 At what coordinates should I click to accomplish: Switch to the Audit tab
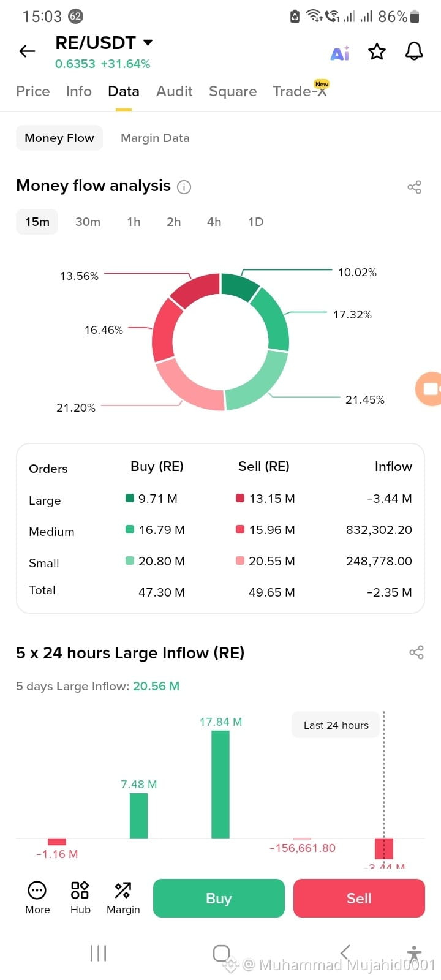[x=175, y=91]
